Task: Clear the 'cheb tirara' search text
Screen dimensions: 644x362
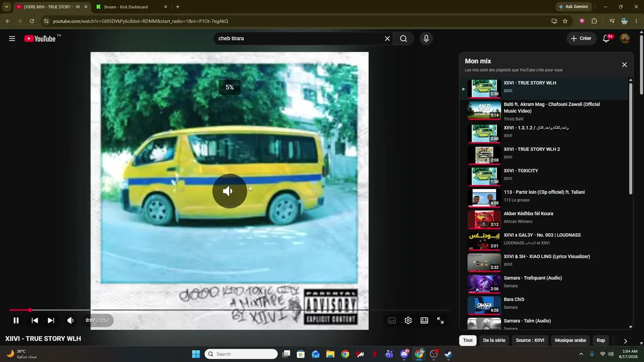Action: (387, 39)
